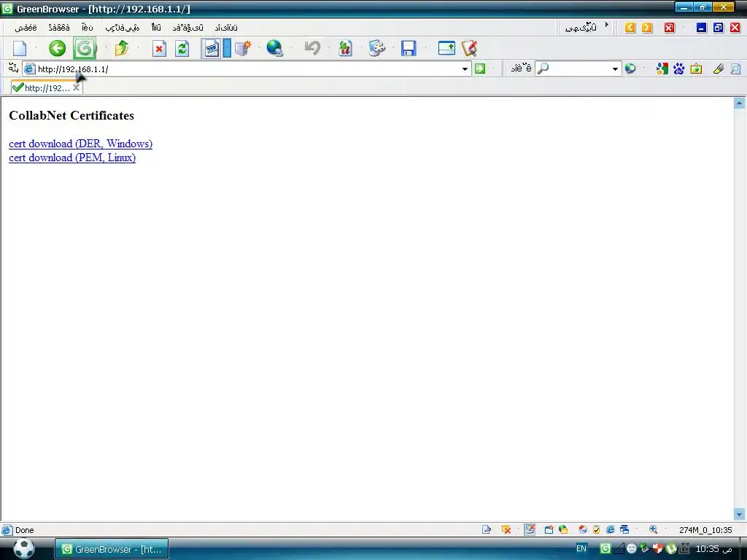Close current tab with red X menu bar icon
Image resolution: width=747 pixels, height=560 pixels.
tap(670, 28)
